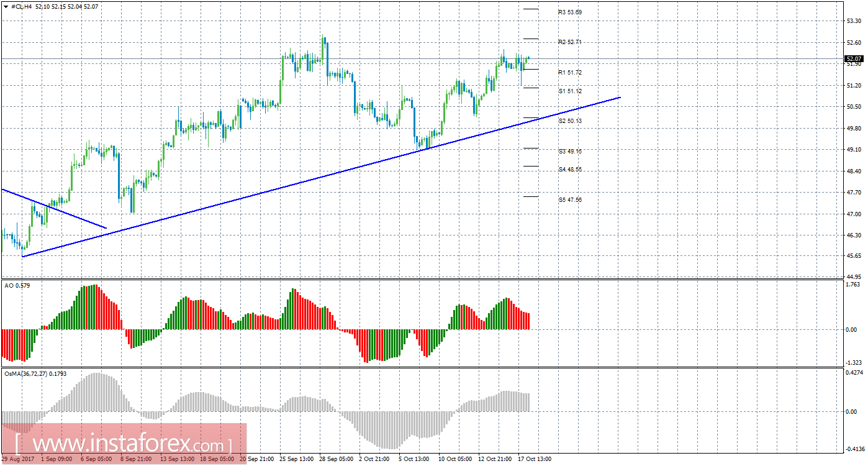Click the 48.40 price axis label
Image resolution: width=868 pixels, height=466 pixels.
coord(854,171)
